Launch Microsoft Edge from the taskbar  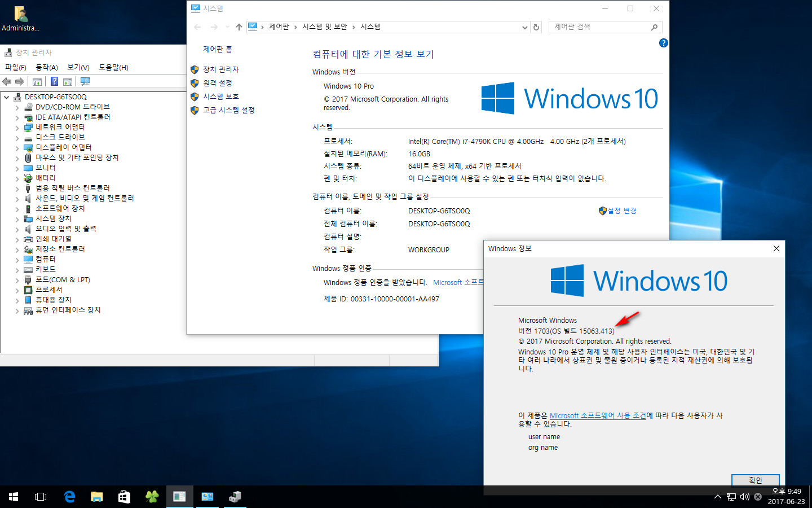point(69,497)
